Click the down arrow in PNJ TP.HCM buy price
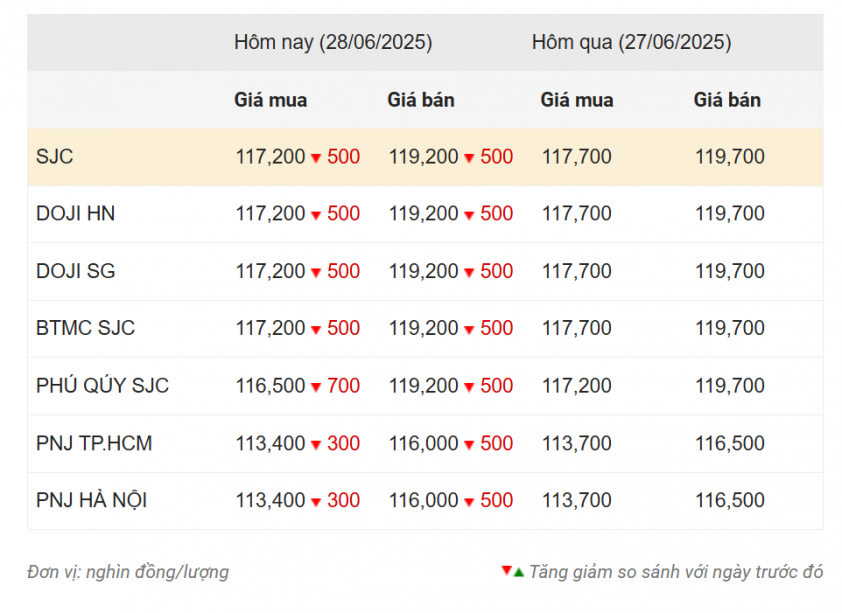The height and width of the screenshot is (613, 842). point(316,445)
